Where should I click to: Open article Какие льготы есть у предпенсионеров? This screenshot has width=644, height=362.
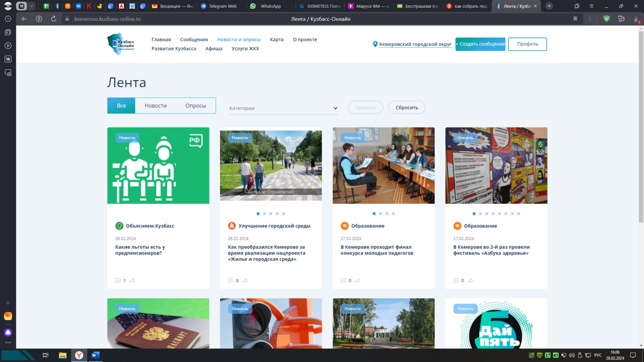tap(140, 250)
